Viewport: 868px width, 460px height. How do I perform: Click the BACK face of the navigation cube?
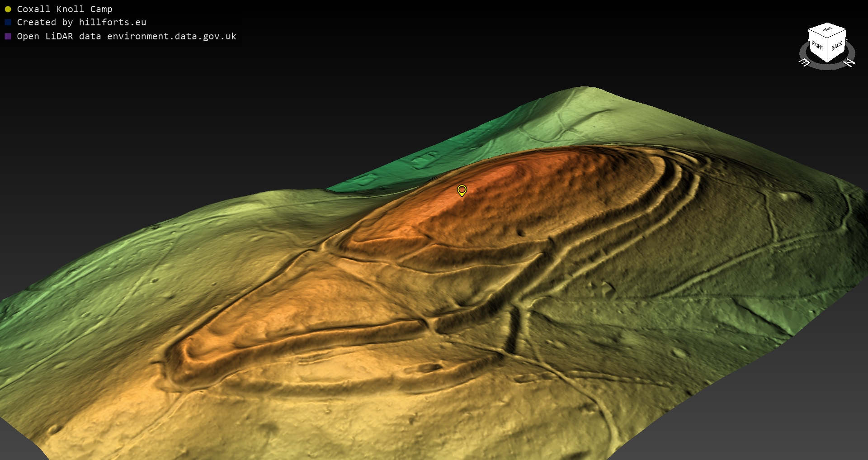coord(837,46)
